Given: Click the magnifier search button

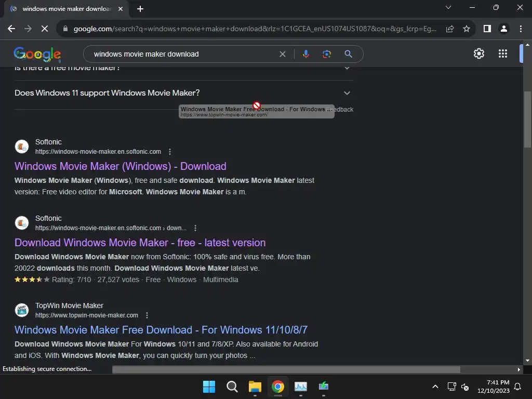Looking at the screenshot, I should point(348,54).
